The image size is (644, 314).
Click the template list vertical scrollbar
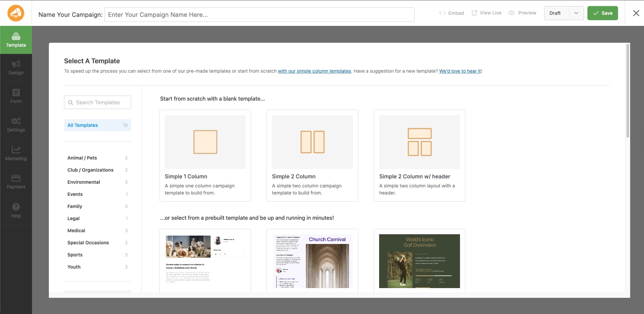627,91
